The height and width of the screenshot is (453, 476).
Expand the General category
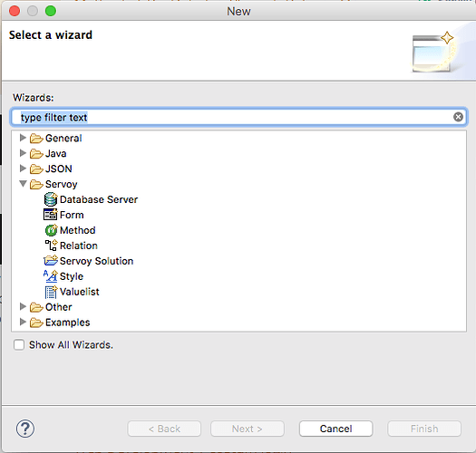click(23, 138)
